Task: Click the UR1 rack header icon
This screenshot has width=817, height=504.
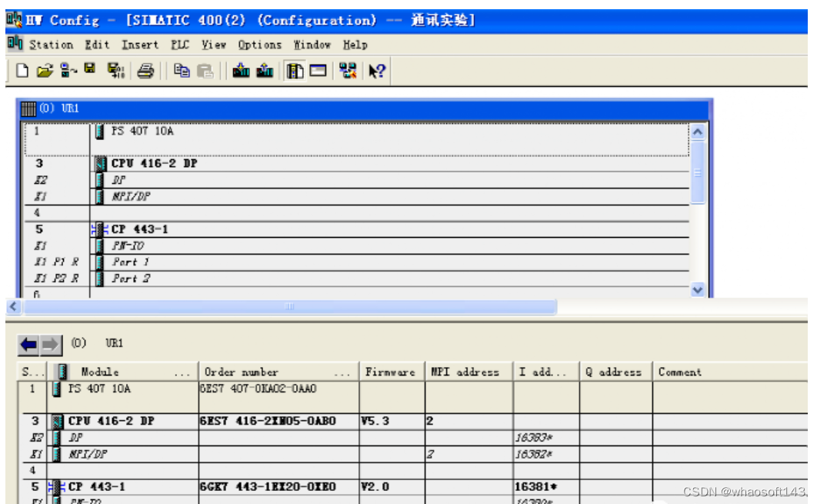Action: (x=28, y=108)
